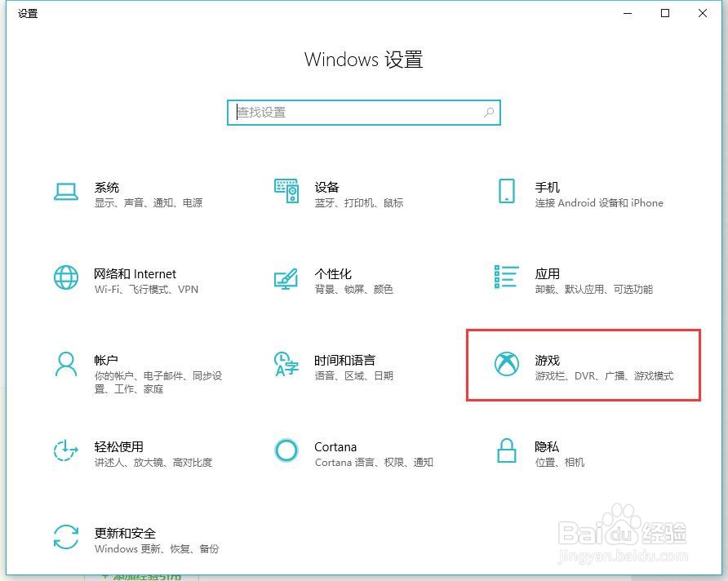Screen dimensions: 728x581
Task: Open the highlighted 游戏 Xbox icon
Action: (x=507, y=364)
